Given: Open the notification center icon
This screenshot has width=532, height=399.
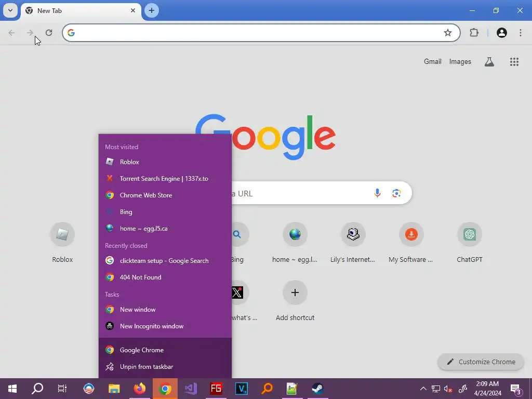Looking at the screenshot, I should [x=515, y=389].
